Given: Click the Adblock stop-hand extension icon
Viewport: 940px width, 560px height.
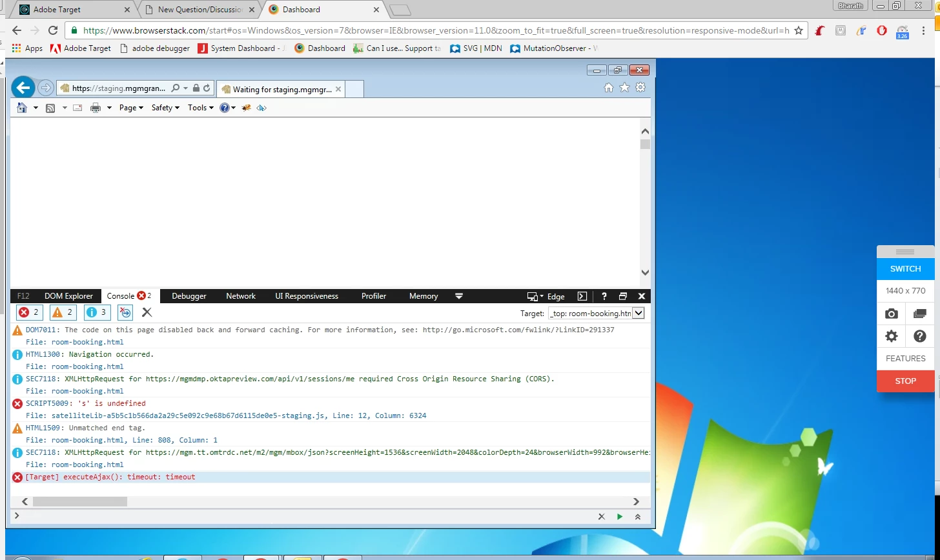Looking at the screenshot, I should coord(881,30).
